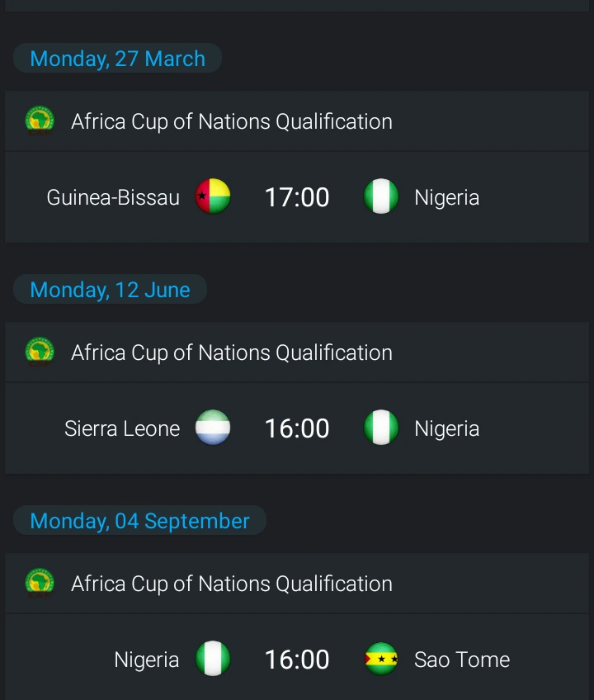Select the Monday, 12 June date label
This screenshot has height=700, width=594.
click(110, 289)
